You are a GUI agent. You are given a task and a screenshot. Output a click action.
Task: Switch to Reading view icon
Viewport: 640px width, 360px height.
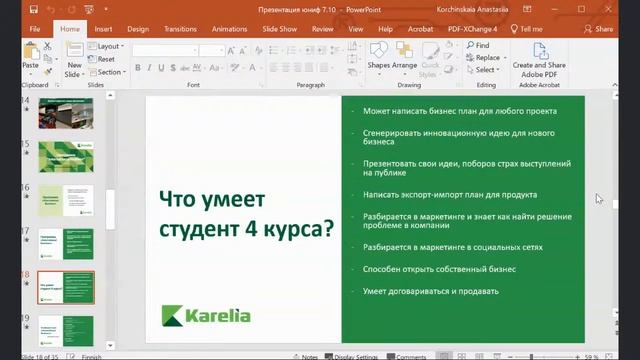tap(479, 357)
